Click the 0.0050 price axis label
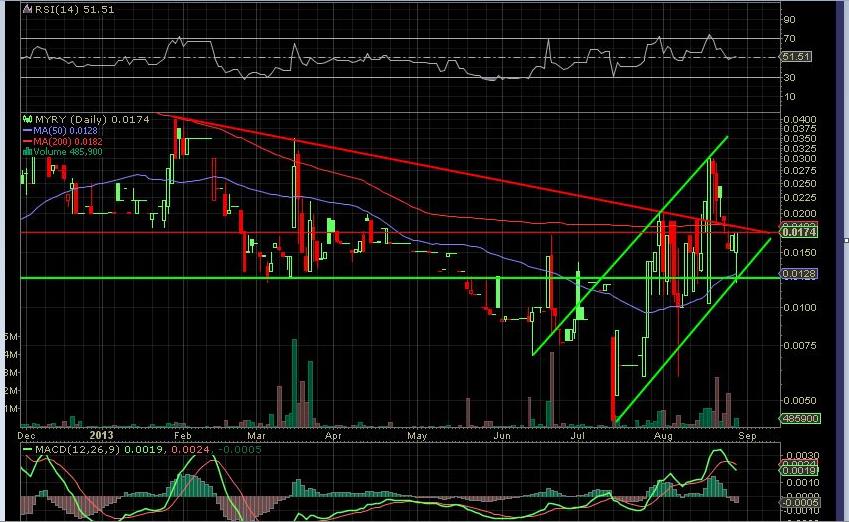849x522 pixels. [800, 401]
